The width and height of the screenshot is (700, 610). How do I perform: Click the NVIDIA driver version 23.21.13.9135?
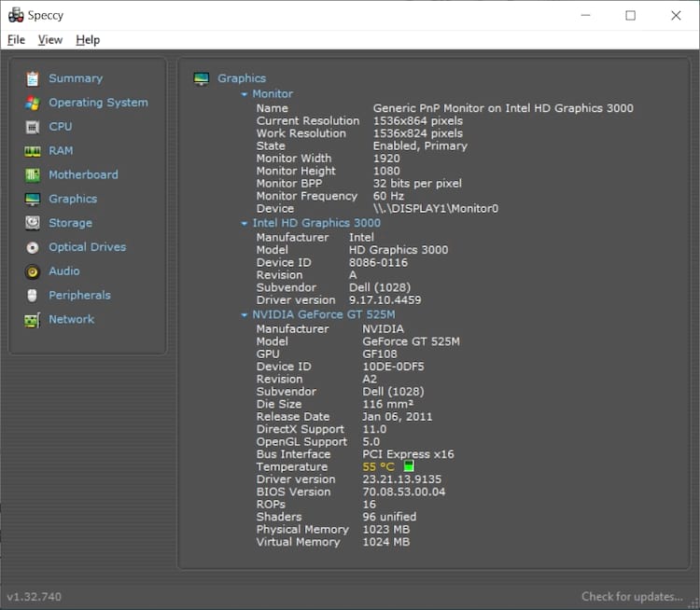click(401, 479)
